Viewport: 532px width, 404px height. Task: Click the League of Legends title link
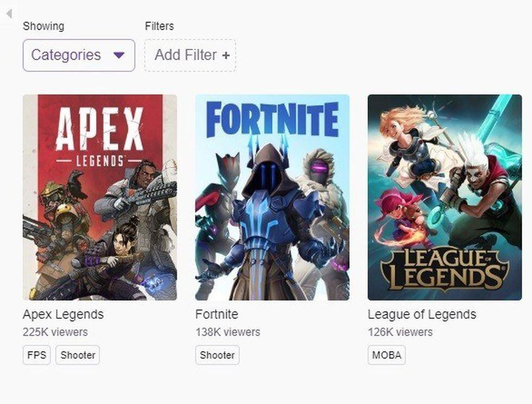coord(422,314)
